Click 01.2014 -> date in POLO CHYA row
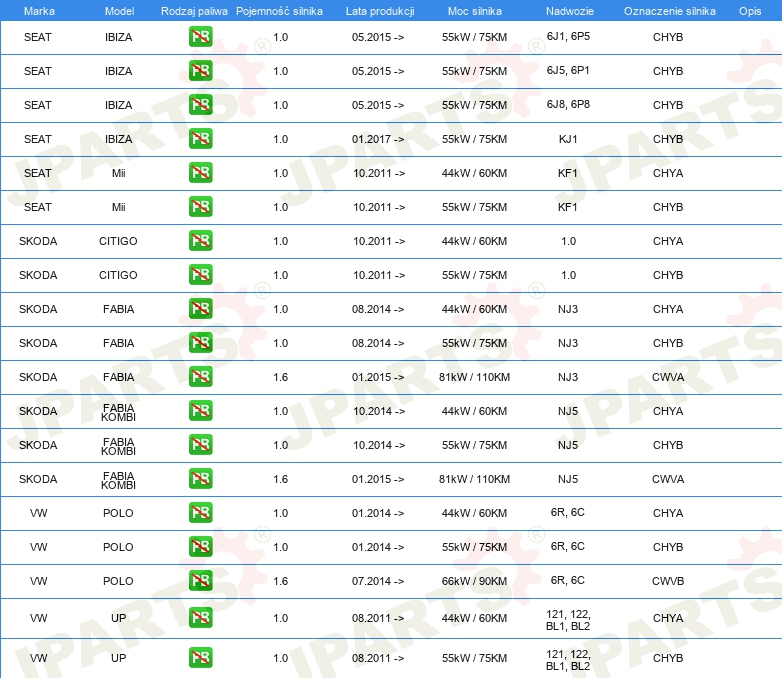The image size is (782, 678). point(378,513)
